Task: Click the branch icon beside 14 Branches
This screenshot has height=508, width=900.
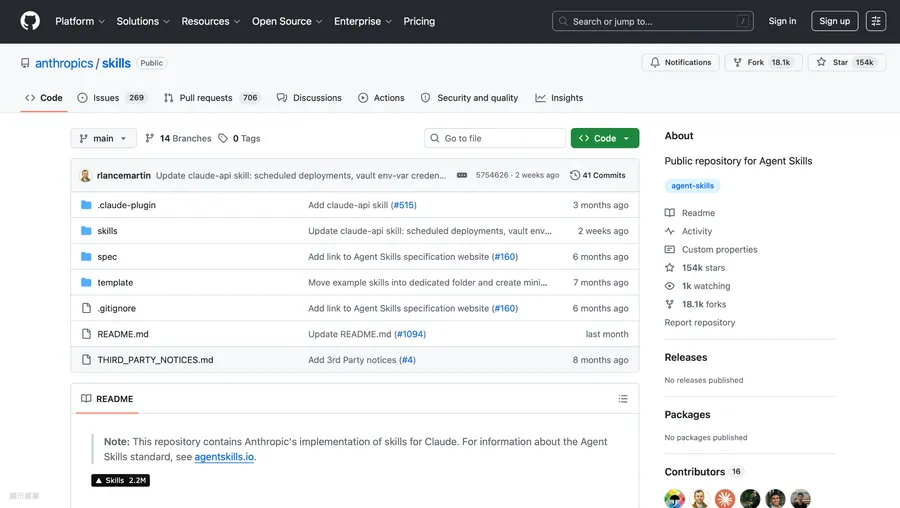Action: pyautogui.click(x=149, y=138)
